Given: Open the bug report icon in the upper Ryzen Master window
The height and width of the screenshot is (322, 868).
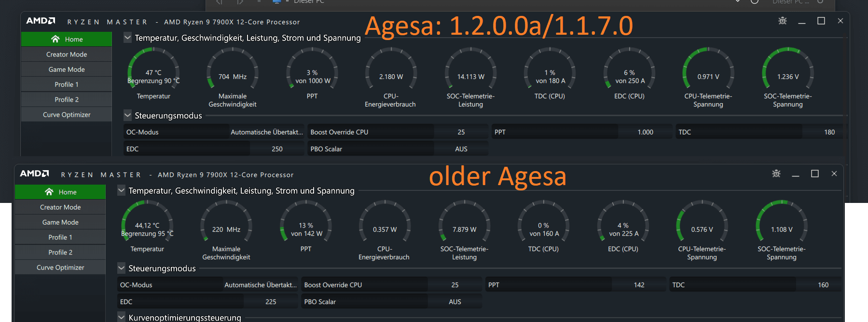Looking at the screenshot, I should (x=783, y=21).
